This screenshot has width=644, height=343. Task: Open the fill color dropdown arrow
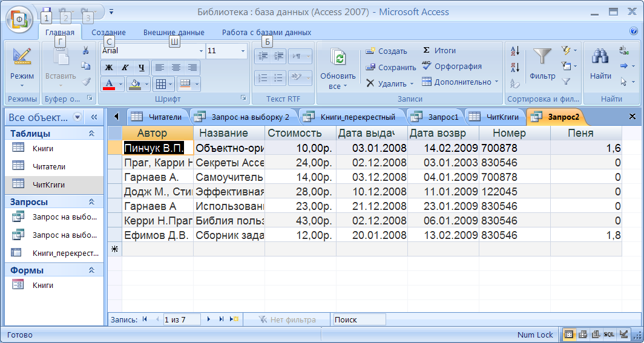click(x=146, y=84)
